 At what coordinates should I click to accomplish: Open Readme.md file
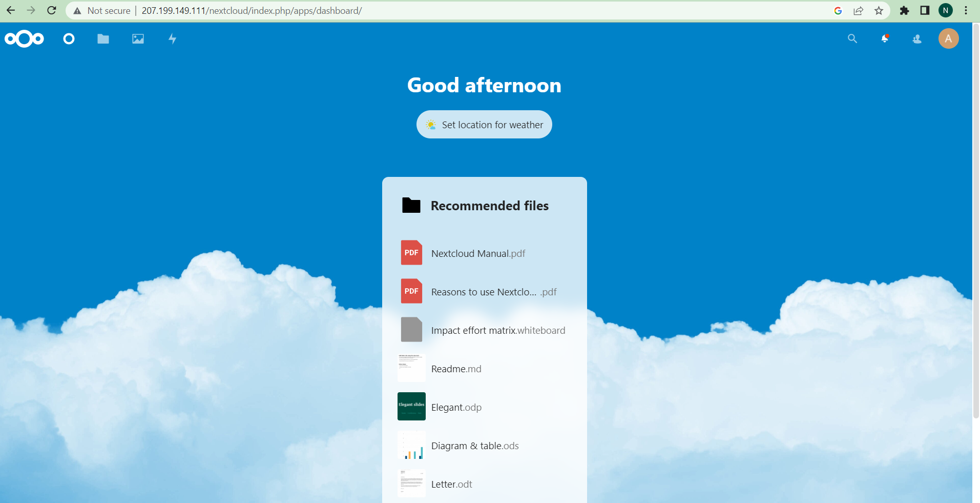[484, 369]
